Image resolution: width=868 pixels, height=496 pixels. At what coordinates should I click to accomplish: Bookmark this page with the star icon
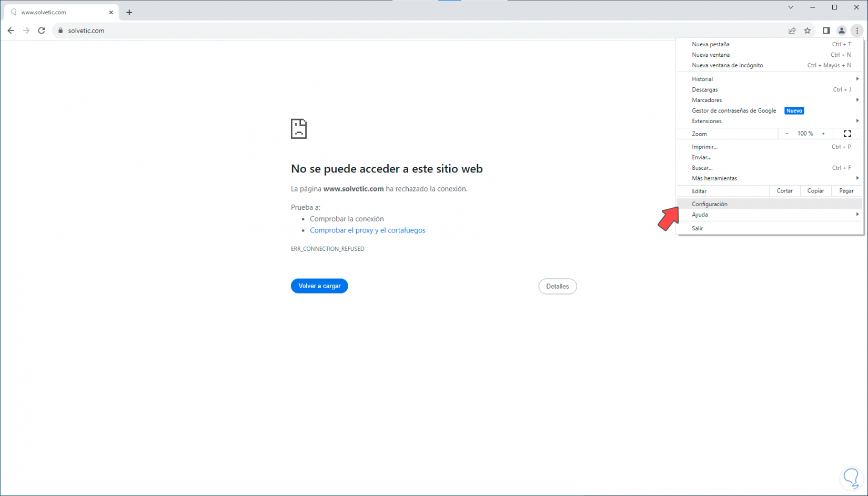pyautogui.click(x=808, y=31)
